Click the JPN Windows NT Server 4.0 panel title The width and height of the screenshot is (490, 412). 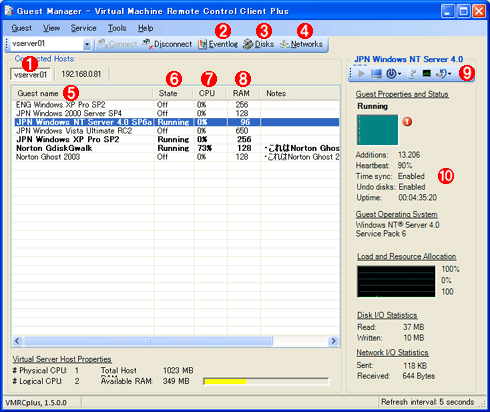point(408,59)
